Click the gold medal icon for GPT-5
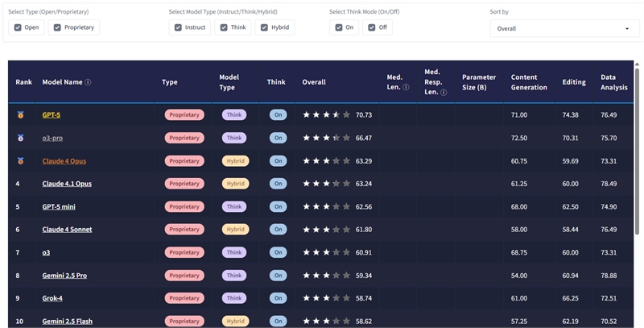 click(21, 114)
